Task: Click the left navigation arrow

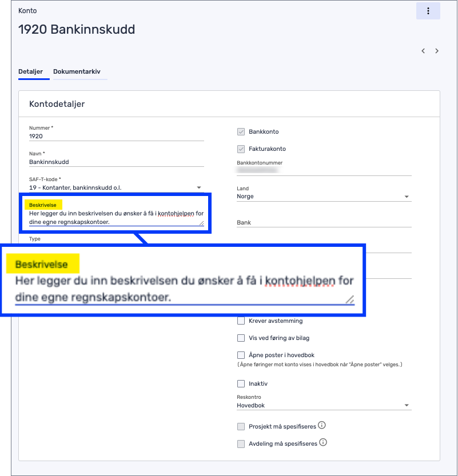Action: (x=423, y=51)
